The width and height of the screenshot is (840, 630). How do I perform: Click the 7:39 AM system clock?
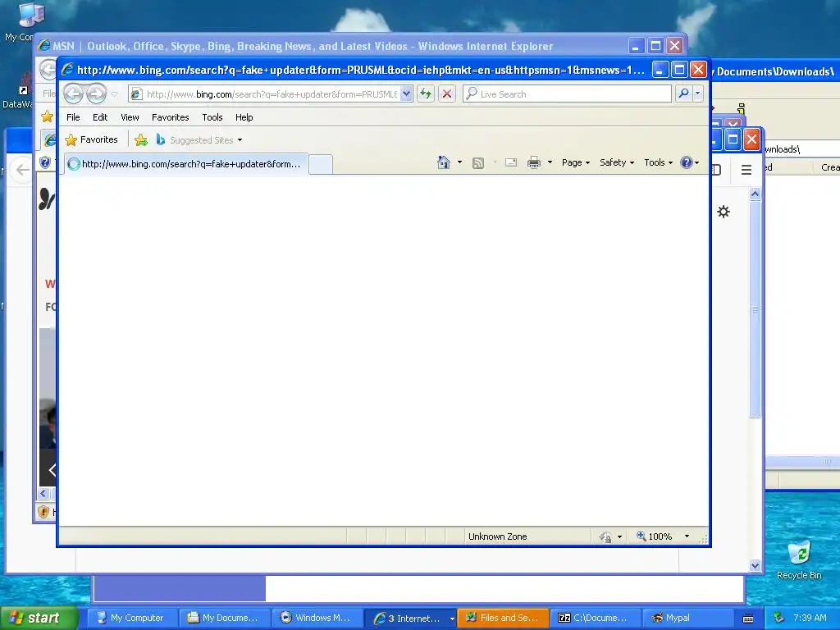[810, 618]
